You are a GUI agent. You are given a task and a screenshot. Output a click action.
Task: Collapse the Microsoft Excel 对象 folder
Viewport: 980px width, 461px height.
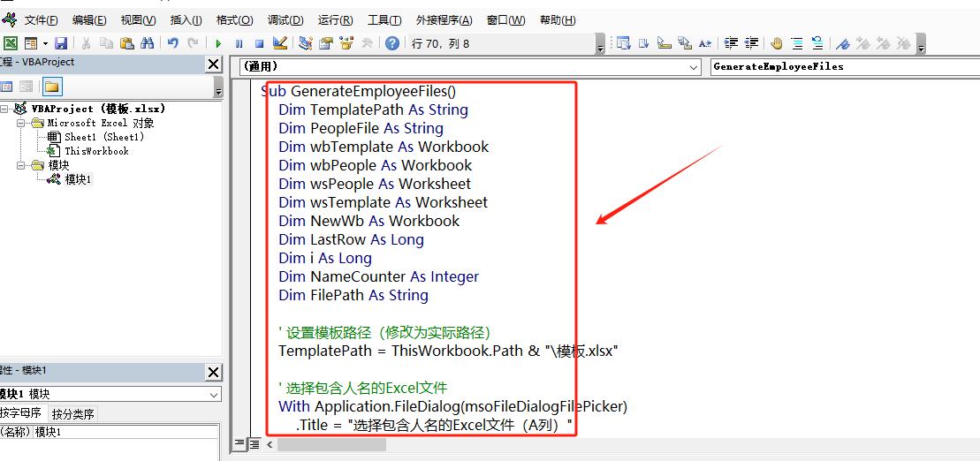(22, 123)
